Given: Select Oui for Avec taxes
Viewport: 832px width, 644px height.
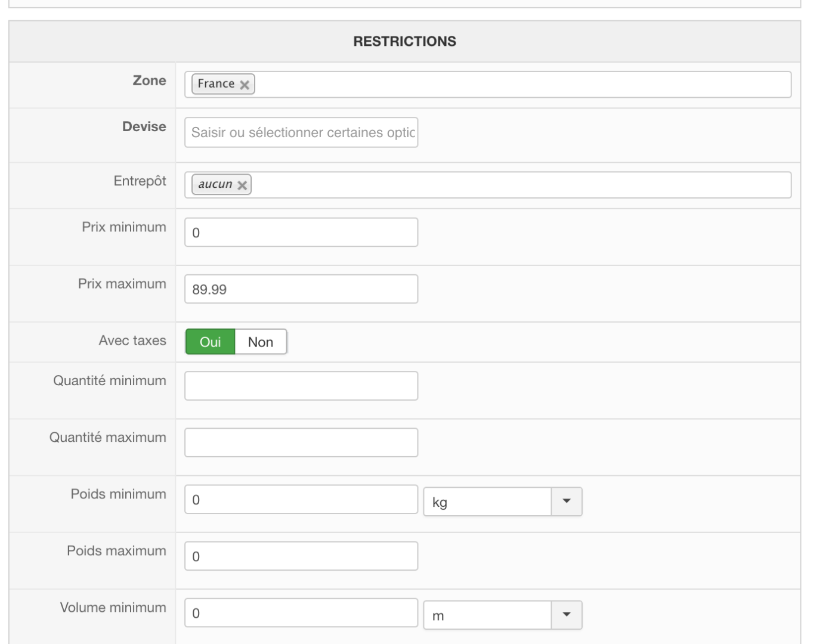Looking at the screenshot, I should tap(211, 342).
